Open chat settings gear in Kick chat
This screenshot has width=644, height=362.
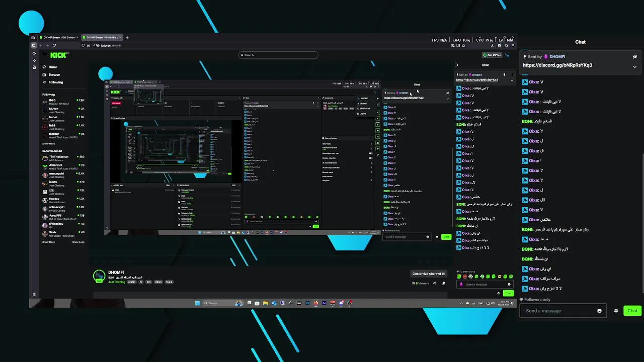(x=499, y=293)
